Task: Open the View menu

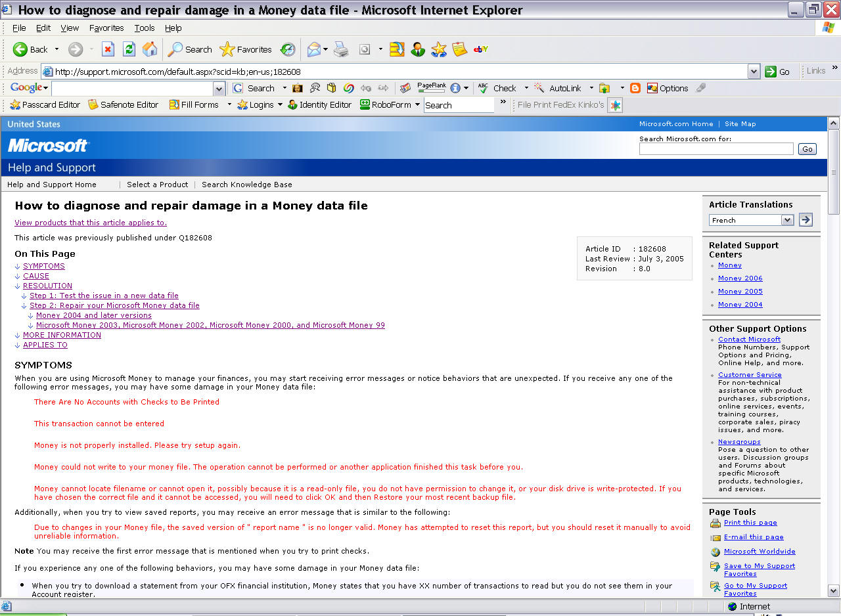Action: pos(70,28)
